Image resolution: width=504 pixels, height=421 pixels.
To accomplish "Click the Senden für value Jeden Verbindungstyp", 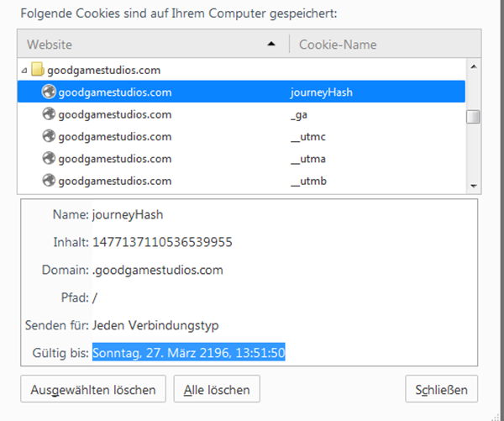I will [155, 325].
